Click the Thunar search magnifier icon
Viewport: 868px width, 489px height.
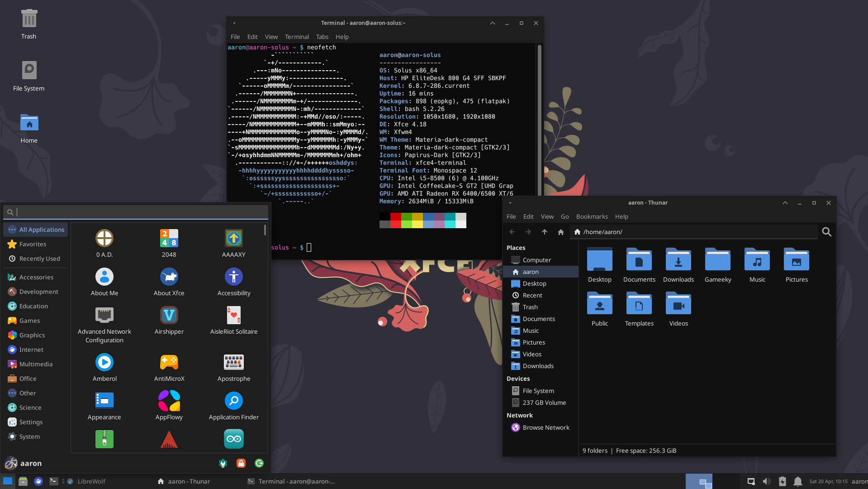[827, 232]
